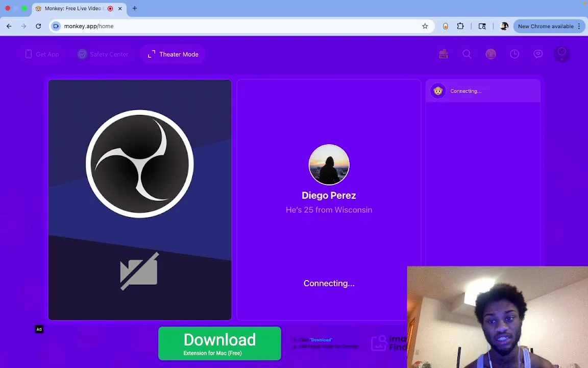Click the camera site-permission icon in address bar
The height and width of the screenshot is (368, 588).
click(56, 26)
